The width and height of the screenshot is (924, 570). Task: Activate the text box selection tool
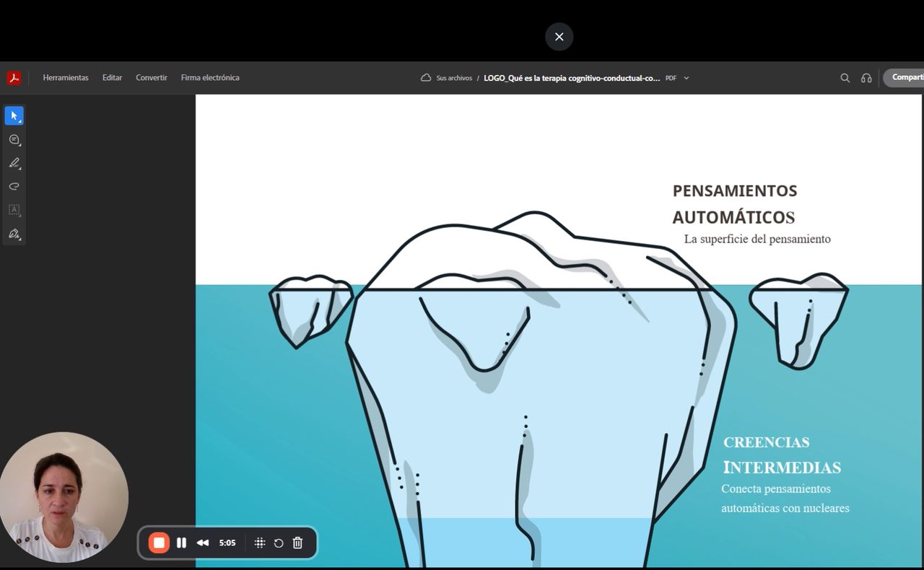coord(14,210)
